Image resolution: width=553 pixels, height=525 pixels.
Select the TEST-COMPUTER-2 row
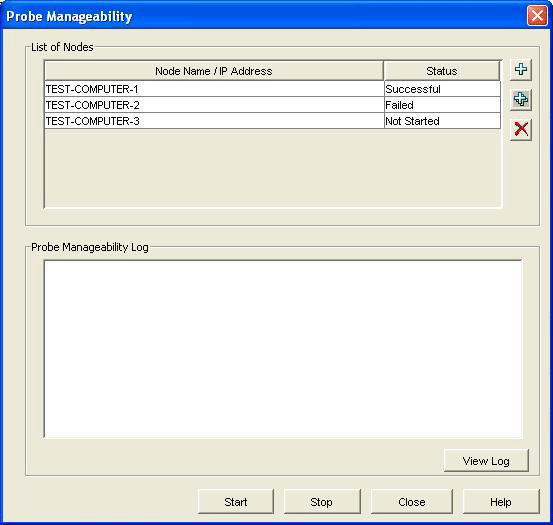pyautogui.click(x=272, y=105)
